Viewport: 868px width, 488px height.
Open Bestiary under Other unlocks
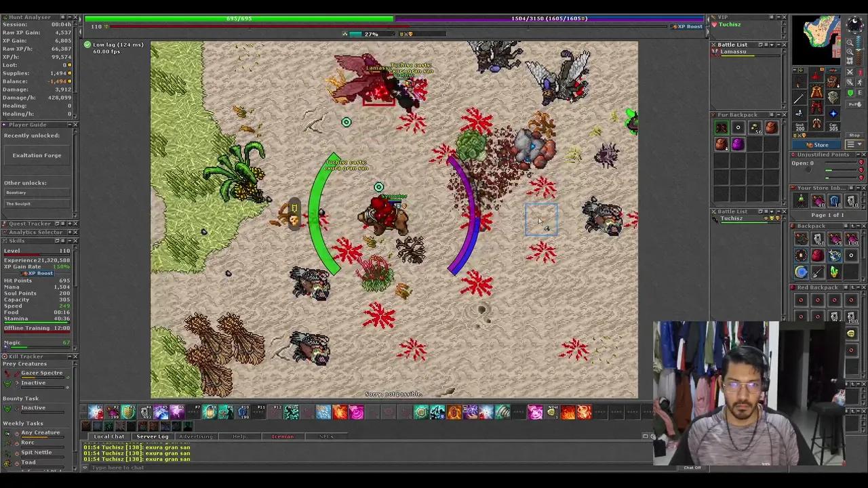point(37,192)
